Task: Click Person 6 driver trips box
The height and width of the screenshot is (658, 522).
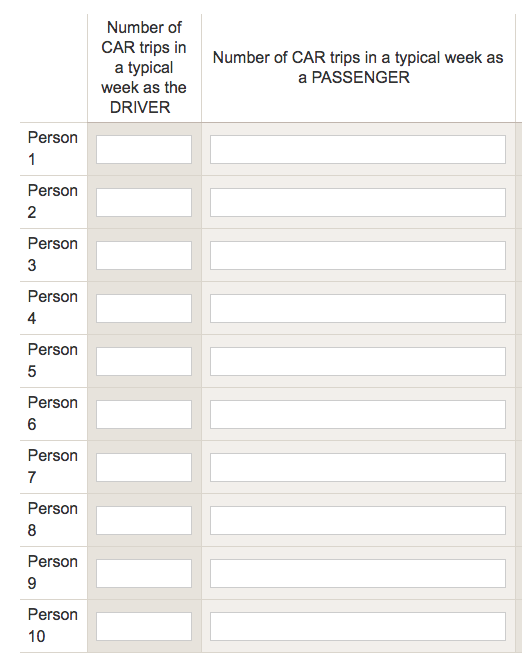Action: point(144,415)
